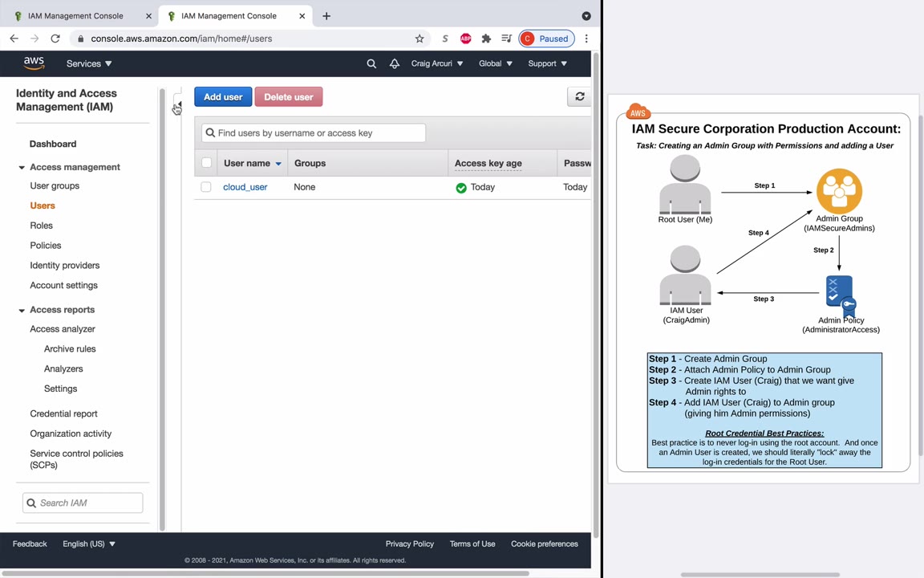Click the Find users search field
The width and height of the screenshot is (924, 578).
pyautogui.click(x=314, y=132)
